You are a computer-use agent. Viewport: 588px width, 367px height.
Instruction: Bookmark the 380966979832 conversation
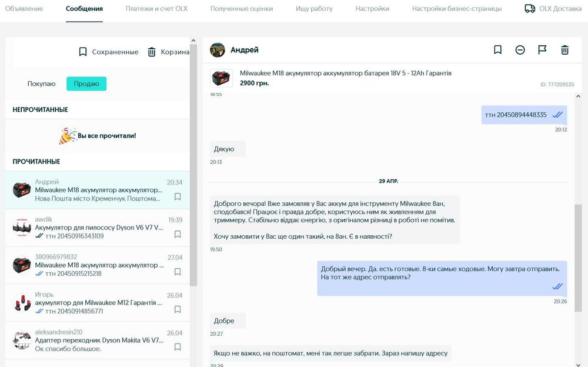coord(178,272)
